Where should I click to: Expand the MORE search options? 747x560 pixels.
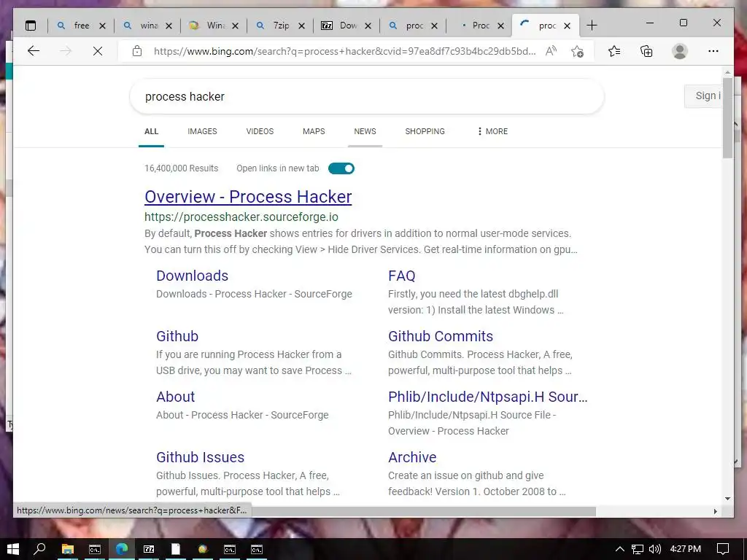click(492, 131)
